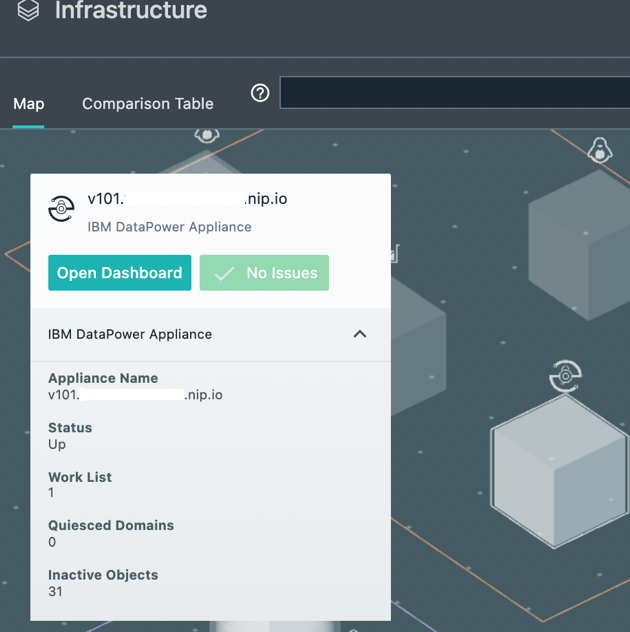Viewport: 630px width, 632px height.
Task: Click the No Issues status button
Action: pyautogui.click(x=264, y=273)
